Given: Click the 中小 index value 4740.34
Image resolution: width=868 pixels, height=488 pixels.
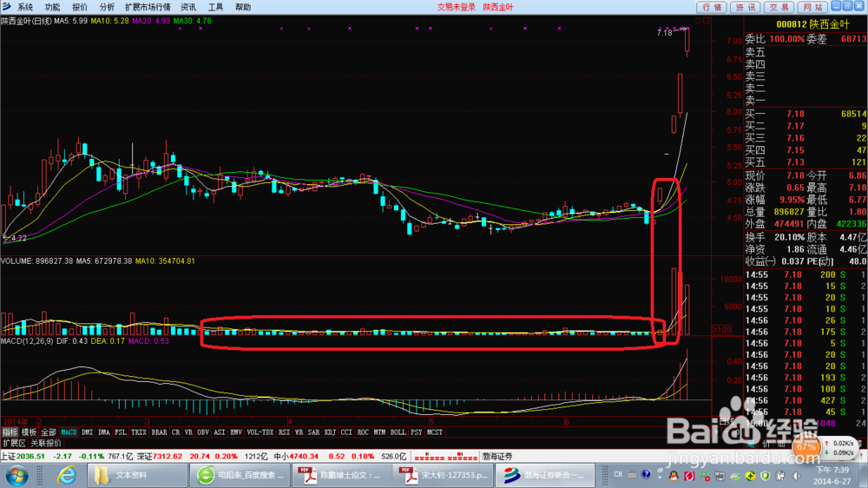Looking at the screenshot, I should [303, 457].
